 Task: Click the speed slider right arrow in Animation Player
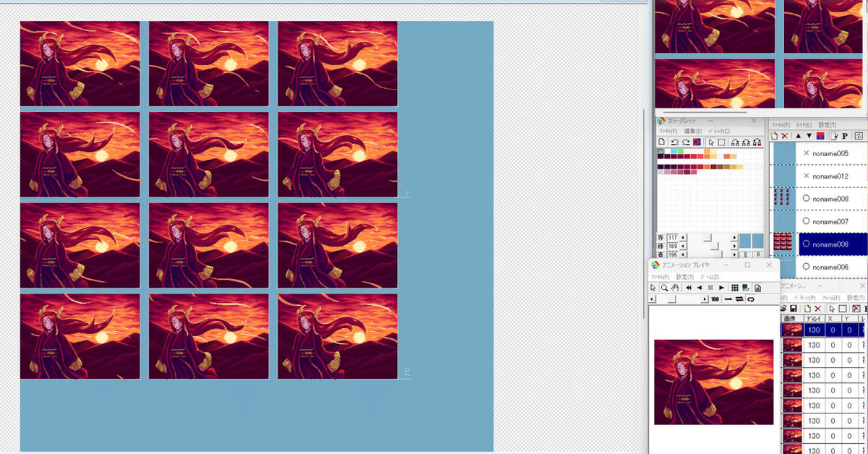(x=705, y=299)
